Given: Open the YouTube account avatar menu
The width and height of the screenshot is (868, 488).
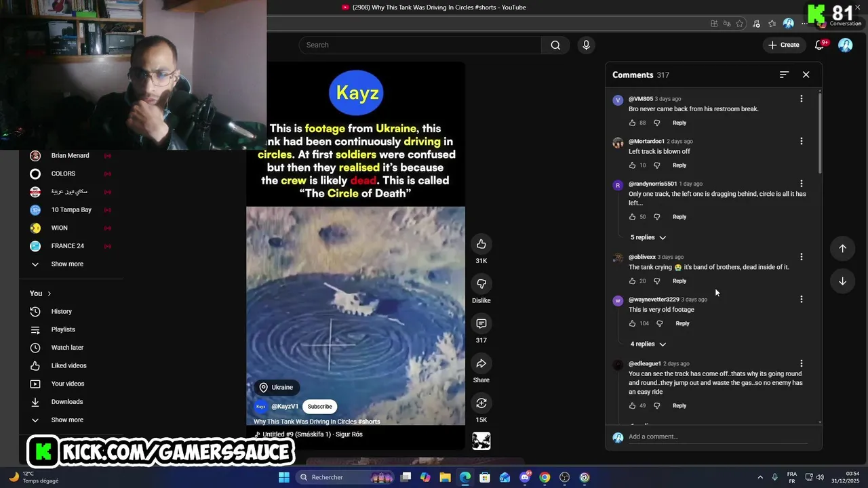Looking at the screenshot, I should click(x=845, y=45).
